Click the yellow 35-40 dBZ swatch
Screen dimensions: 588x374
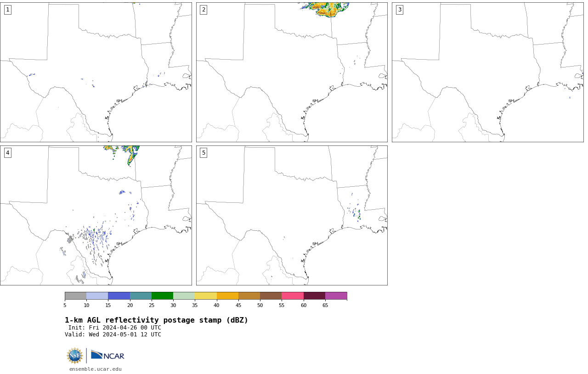pos(206,296)
